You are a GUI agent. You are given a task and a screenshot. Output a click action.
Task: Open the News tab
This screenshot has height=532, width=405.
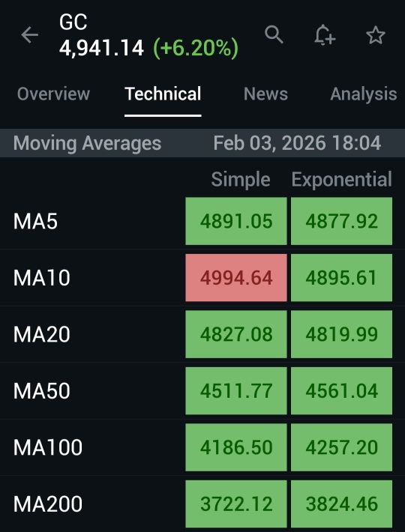(265, 94)
